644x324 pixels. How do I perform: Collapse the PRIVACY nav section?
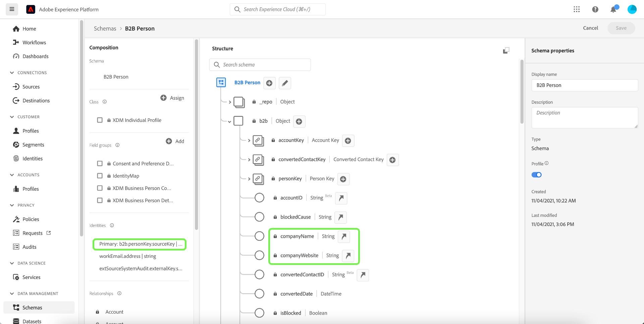[12, 205]
